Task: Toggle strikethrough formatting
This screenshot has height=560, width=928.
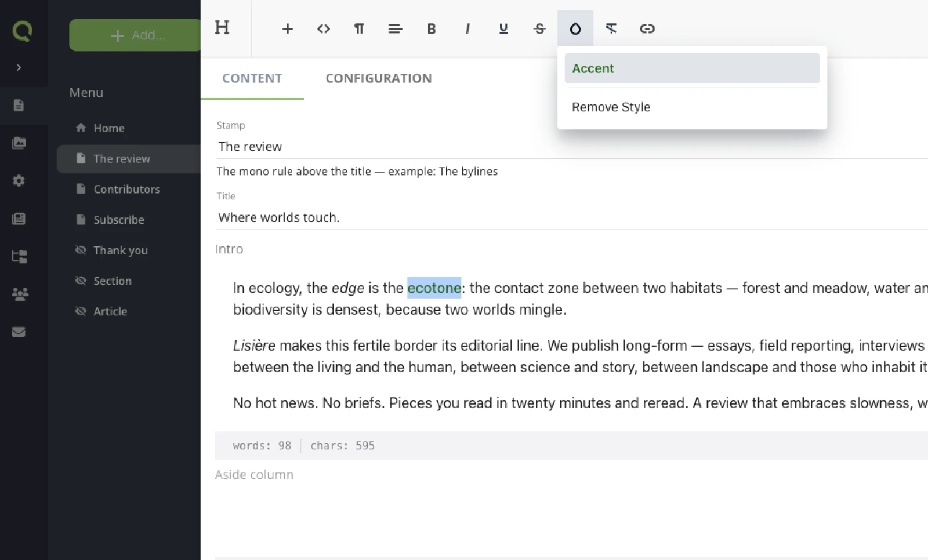Action: click(539, 28)
